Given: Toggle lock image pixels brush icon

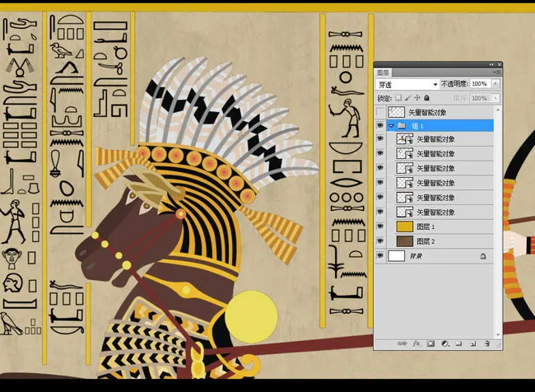Looking at the screenshot, I should click(407, 98).
